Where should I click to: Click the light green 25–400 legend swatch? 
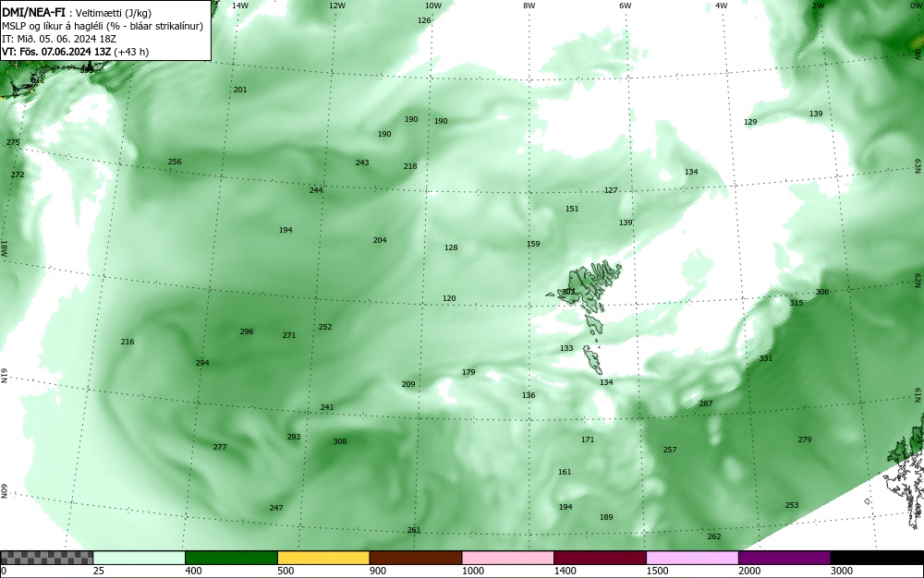tap(140, 558)
